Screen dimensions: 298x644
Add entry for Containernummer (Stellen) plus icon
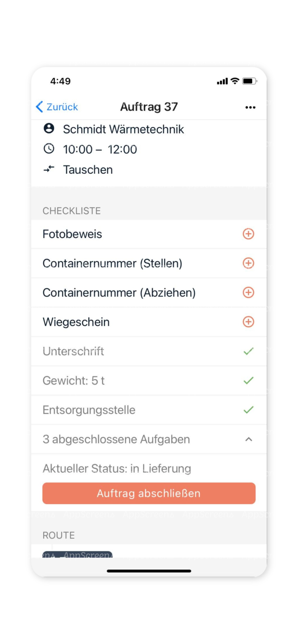248,263
